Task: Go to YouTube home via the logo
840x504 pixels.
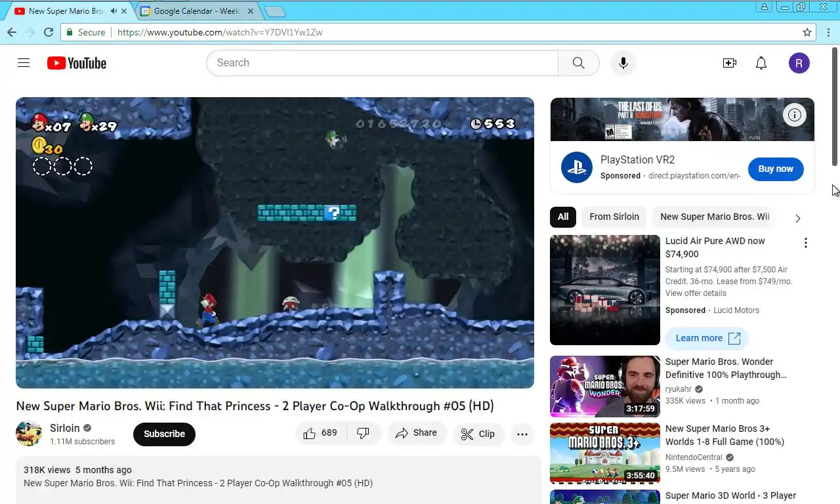Action: click(x=77, y=63)
